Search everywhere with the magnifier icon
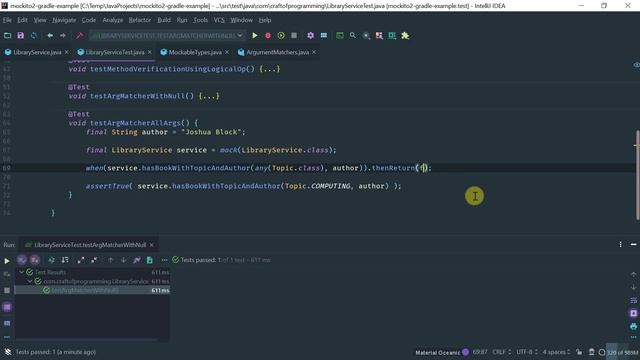 tap(353, 36)
